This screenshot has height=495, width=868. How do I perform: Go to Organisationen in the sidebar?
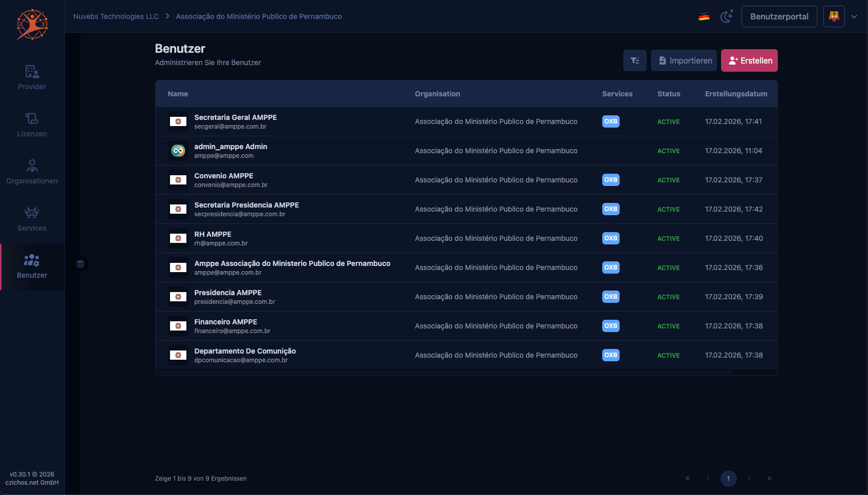tap(32, 172)
